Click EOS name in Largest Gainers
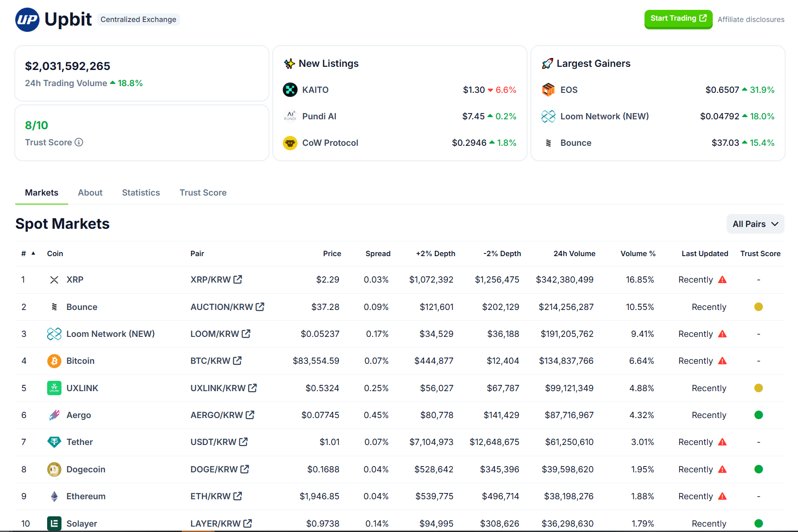798x532 pixels. [569, 90]
